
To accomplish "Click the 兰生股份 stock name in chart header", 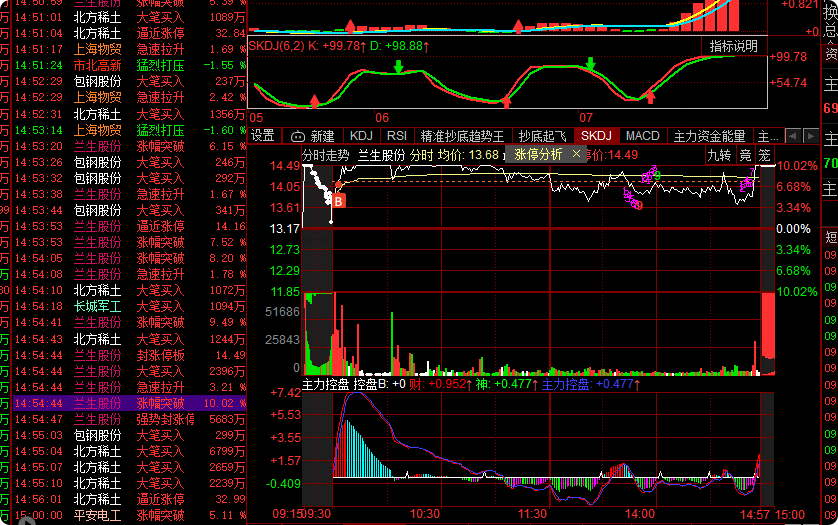I will coord(382,155).
